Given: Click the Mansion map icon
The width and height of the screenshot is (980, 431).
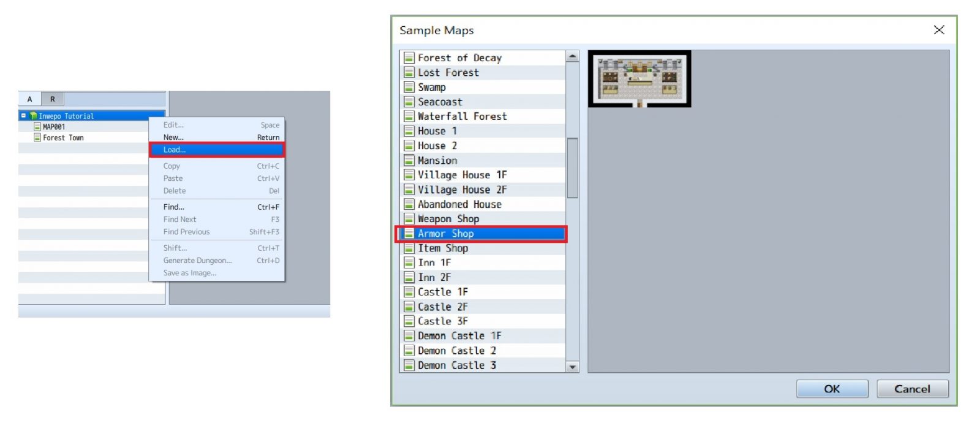Looking at the screenshot, I should coord(409,160).
